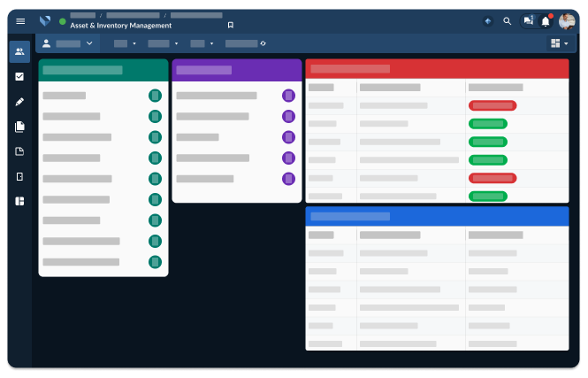Click the green online status dot
The height and width of the screenshot is (378, 588).
coord(62,21)
